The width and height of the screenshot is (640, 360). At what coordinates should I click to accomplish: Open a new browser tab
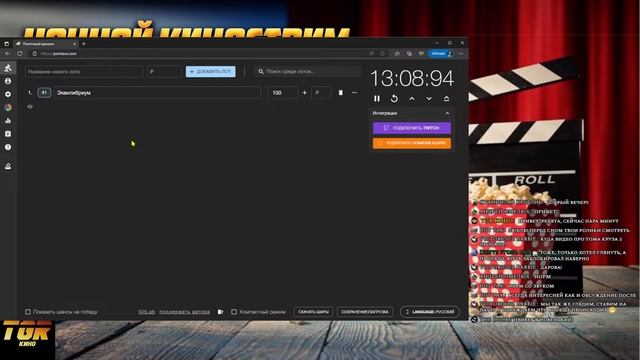tap(84, 44)
